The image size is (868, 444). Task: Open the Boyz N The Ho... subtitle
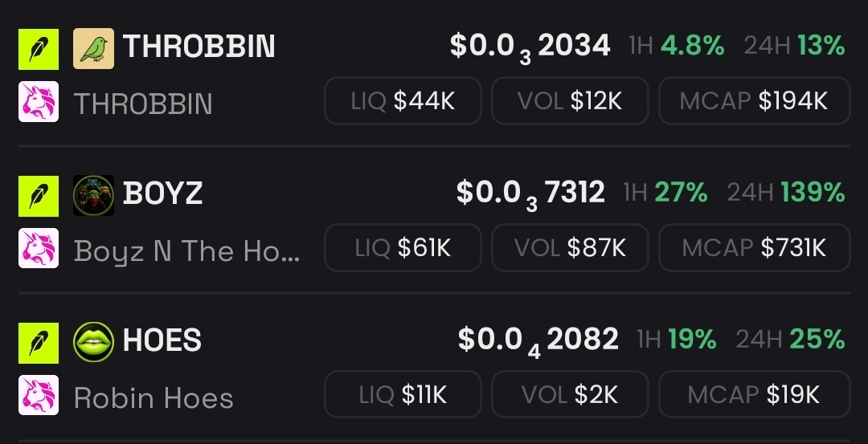point(186,251)
